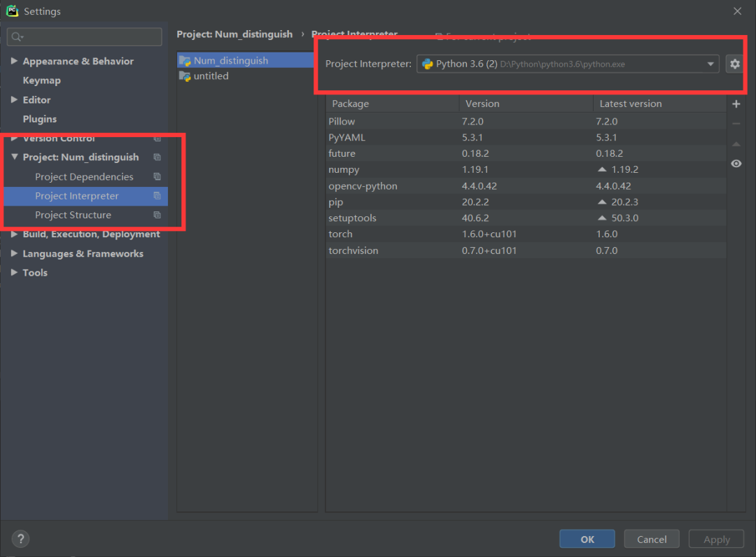This screenshot has width=756, height=557.
Task: Select Keymap in settings tree
Action: tap(42, 80)
